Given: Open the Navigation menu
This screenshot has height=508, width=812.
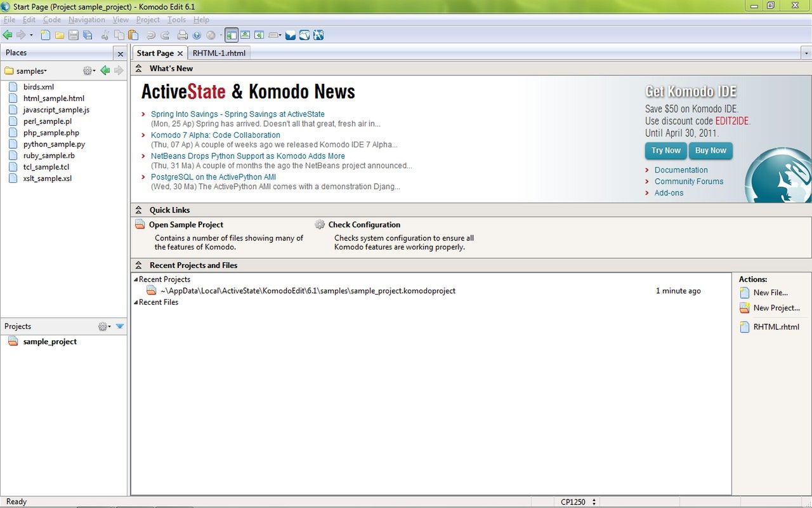Looking at the screenshot, I should pyautogui.click(x=87, y=20).
